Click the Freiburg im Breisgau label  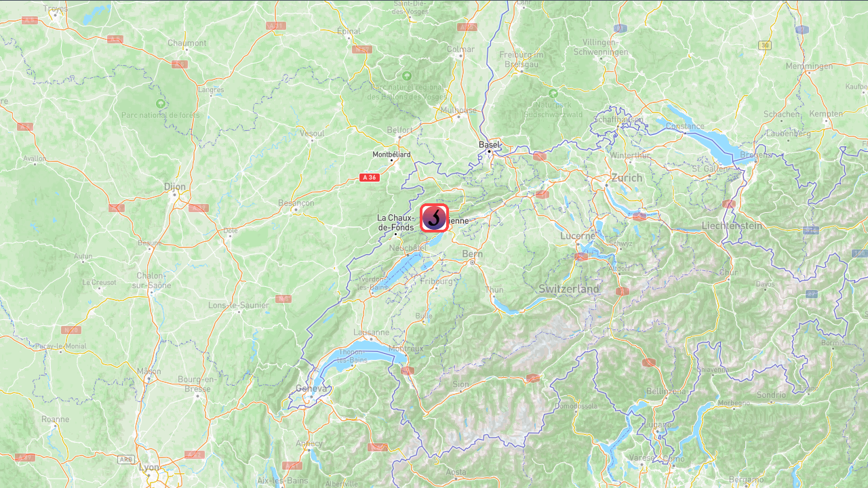tap(522, 59)
